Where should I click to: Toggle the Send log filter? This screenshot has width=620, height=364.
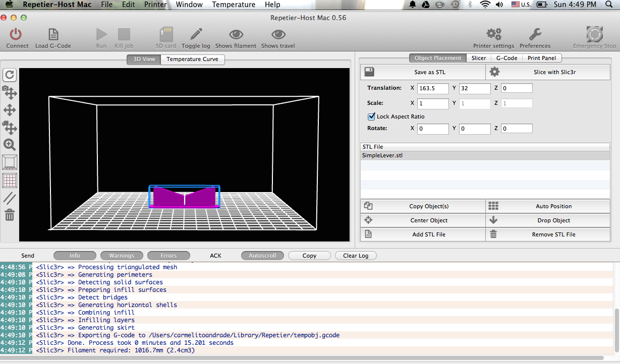[28, 256]
